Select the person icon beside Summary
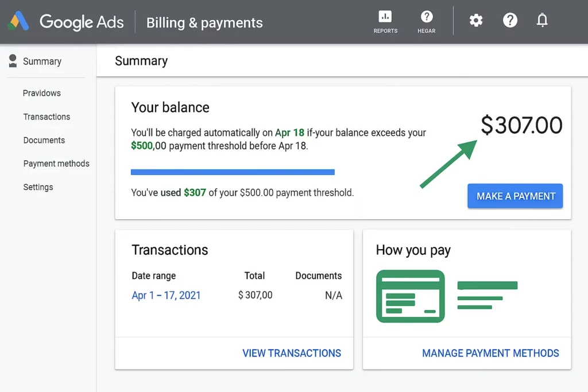Viewport: 588px width, 392px height. pyautogui.click(x=12, y=61)
